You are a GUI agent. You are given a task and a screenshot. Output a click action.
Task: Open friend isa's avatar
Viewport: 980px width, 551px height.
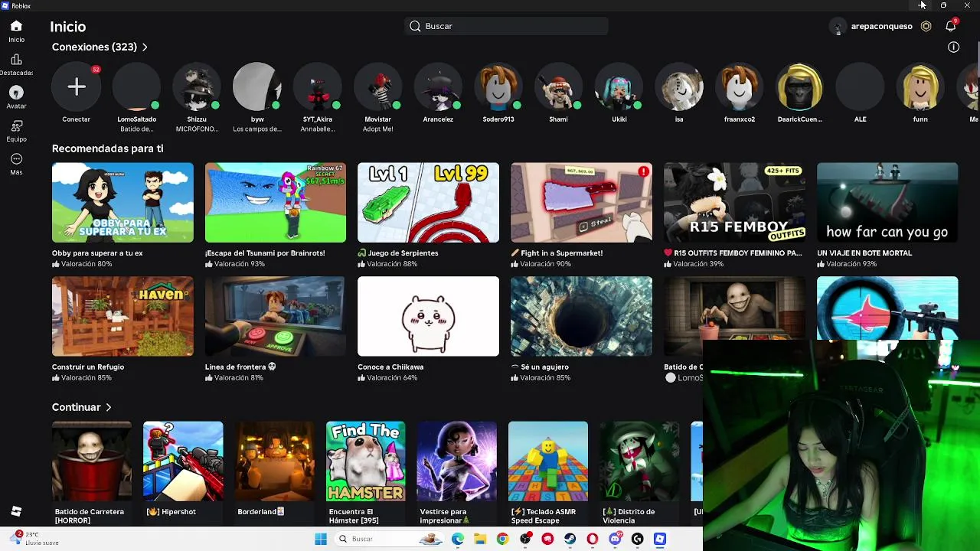(x=679, y=86)
